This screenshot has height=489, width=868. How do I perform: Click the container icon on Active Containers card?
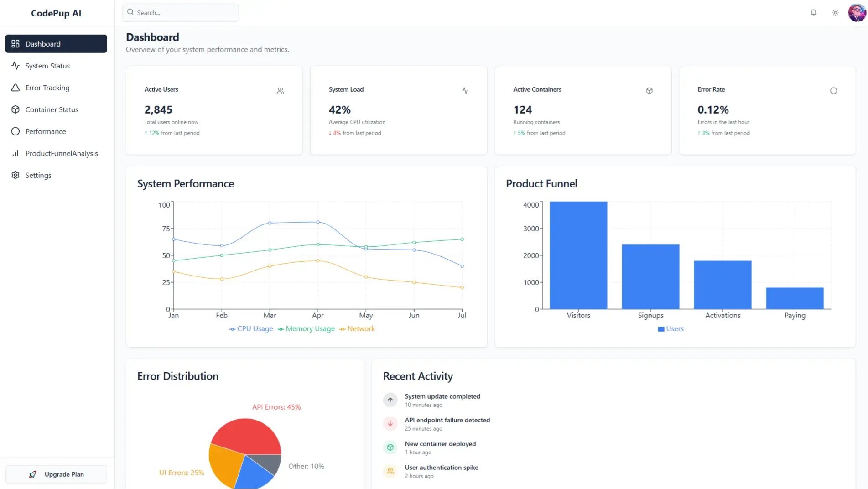pos(649,90)
